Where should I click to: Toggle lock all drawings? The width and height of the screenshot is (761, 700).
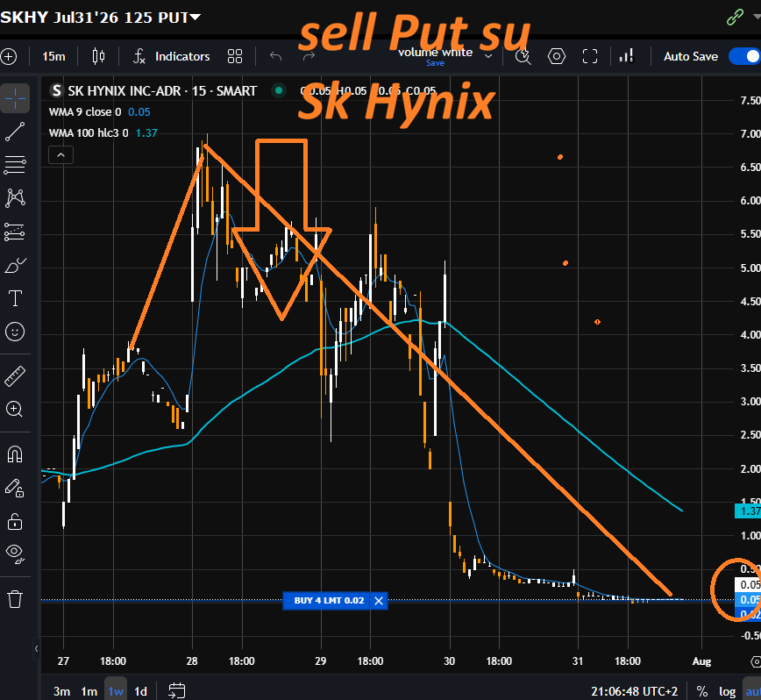[x=15, y=522]
